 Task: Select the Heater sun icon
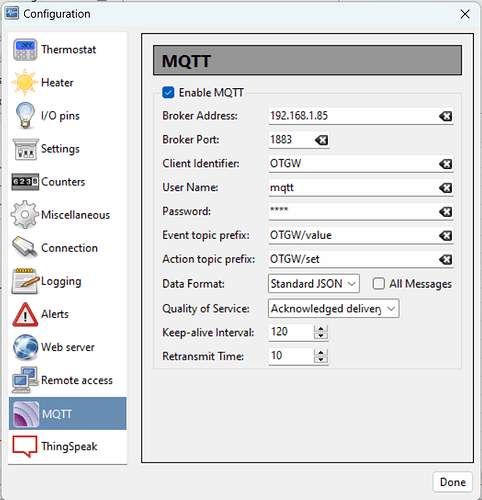[24, 82]
